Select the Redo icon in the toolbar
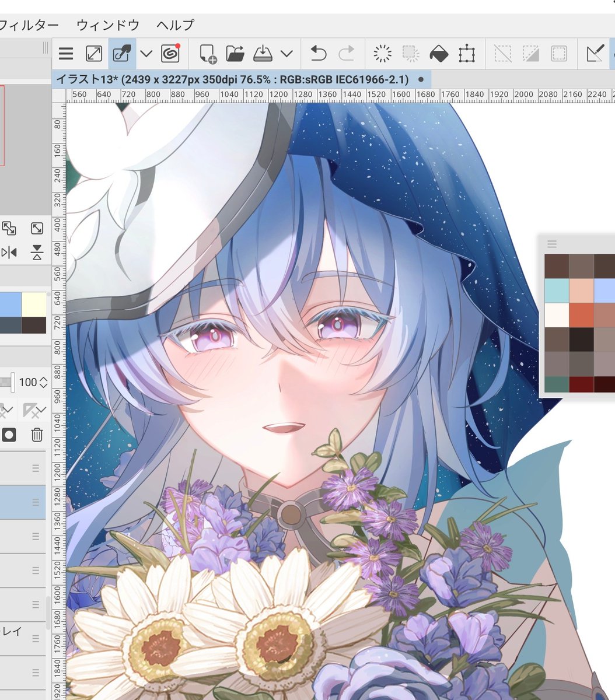 347,54
